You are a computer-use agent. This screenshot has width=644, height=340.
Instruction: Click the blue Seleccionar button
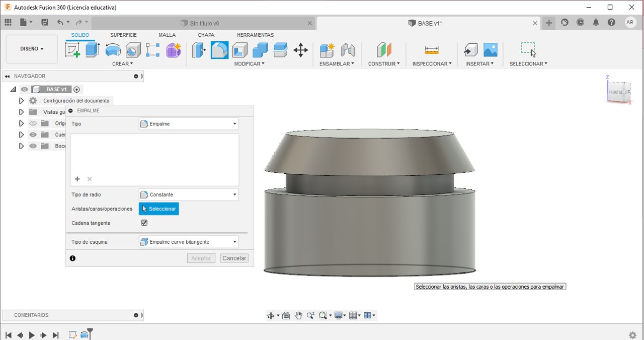[159, 209]
